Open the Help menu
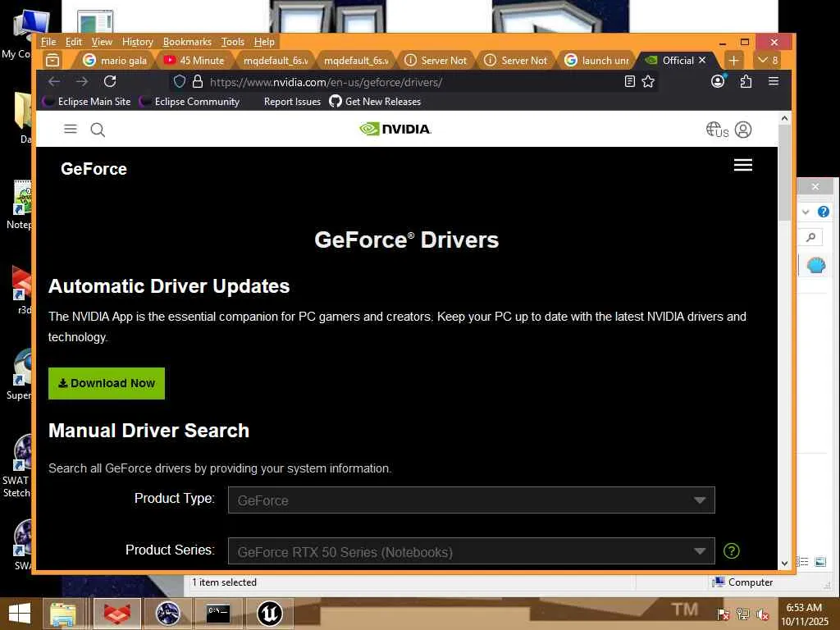This screenshot has width=840, height=630. click(264, 42)
